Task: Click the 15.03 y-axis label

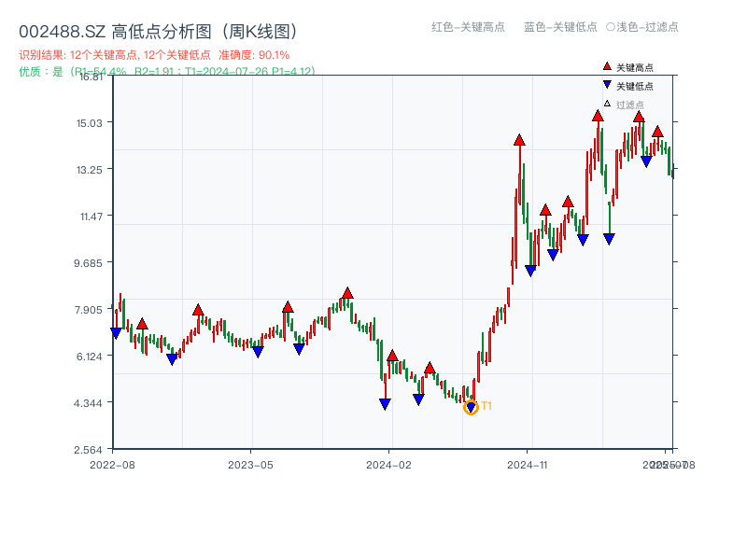Action: (x=90, y=123)
